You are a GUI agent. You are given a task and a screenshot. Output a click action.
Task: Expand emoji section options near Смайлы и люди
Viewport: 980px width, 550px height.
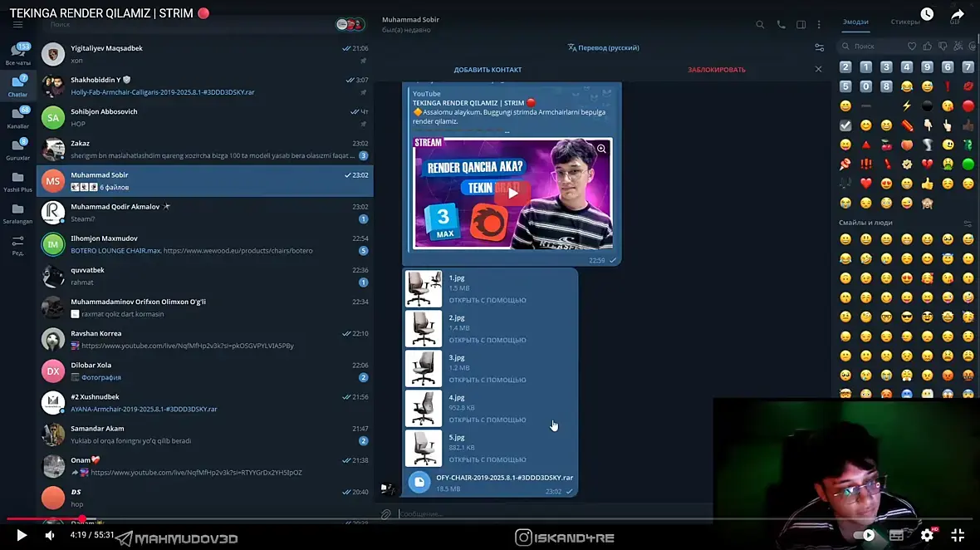[x=968, y=223]
